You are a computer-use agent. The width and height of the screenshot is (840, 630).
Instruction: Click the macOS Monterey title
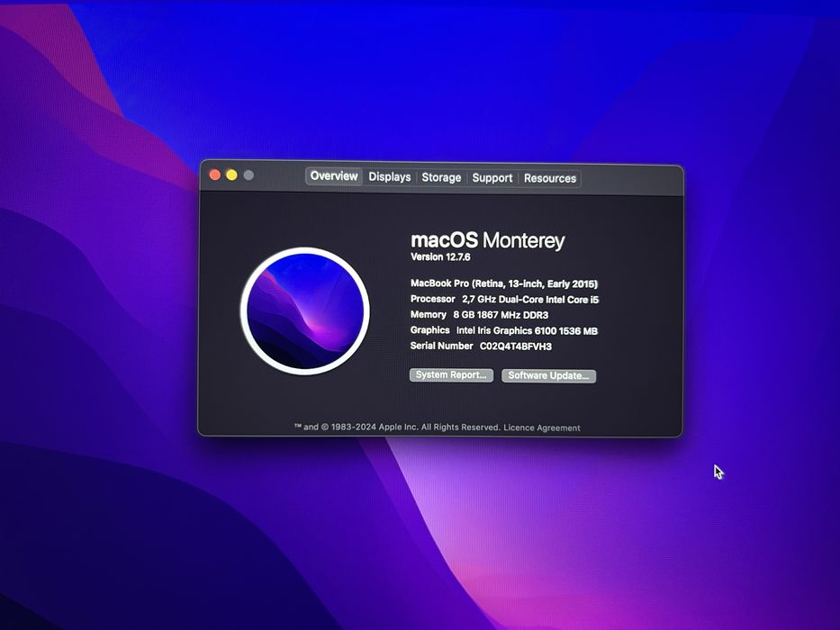point(487,240)
